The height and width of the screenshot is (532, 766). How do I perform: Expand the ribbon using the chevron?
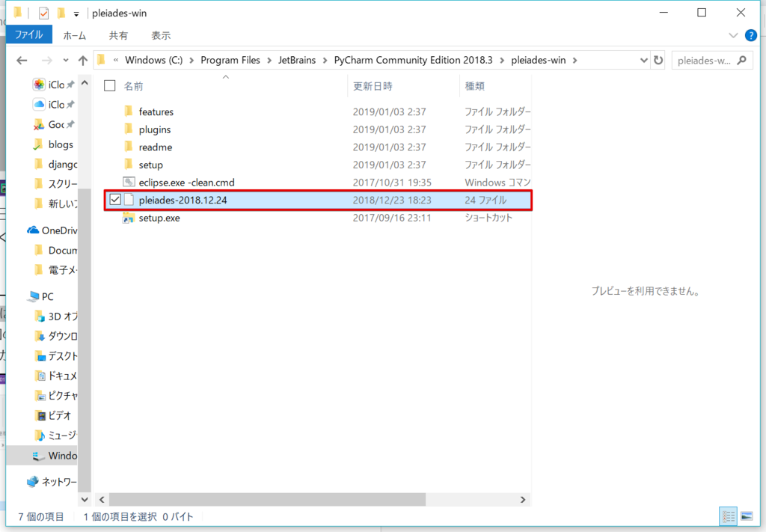[733, 35]
